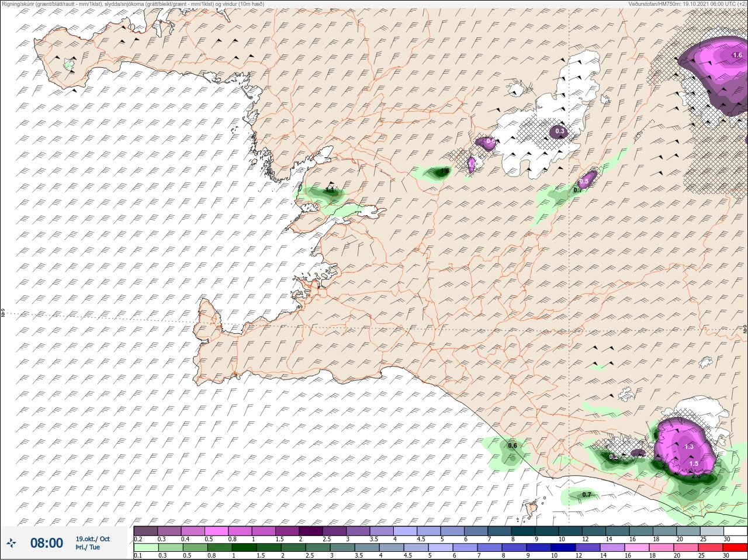
Task: Click the 0.6 value on the south coast green patch
Action: coord(512,445)
